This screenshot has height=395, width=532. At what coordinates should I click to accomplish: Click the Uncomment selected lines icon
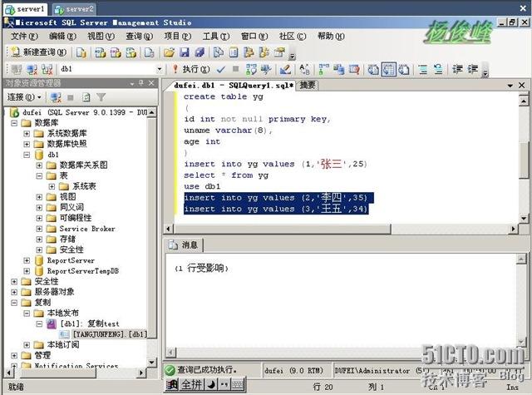pyautogui.click(x=438, y=70)
